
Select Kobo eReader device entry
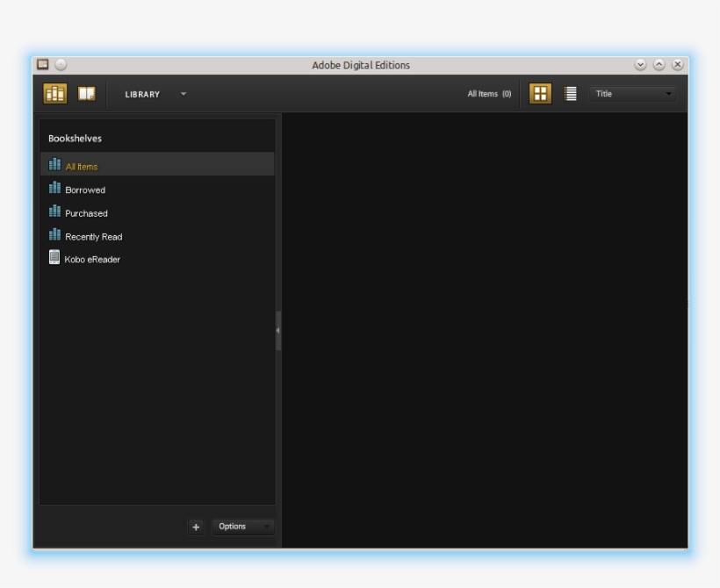[92, 260]
